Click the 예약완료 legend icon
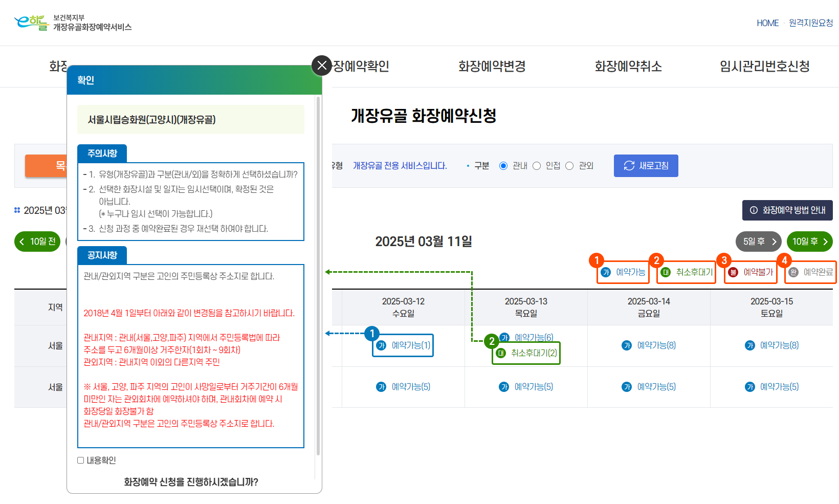 click(793, 272)
